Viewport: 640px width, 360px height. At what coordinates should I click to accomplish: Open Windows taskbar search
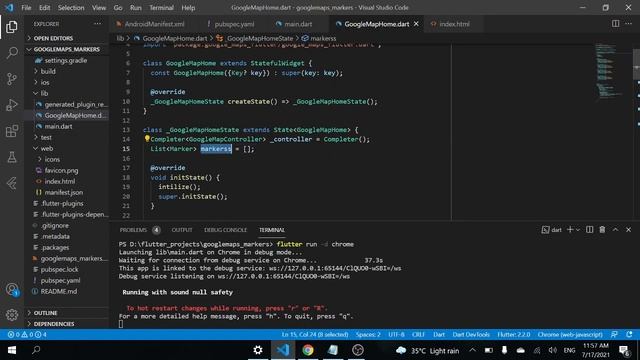36,350
